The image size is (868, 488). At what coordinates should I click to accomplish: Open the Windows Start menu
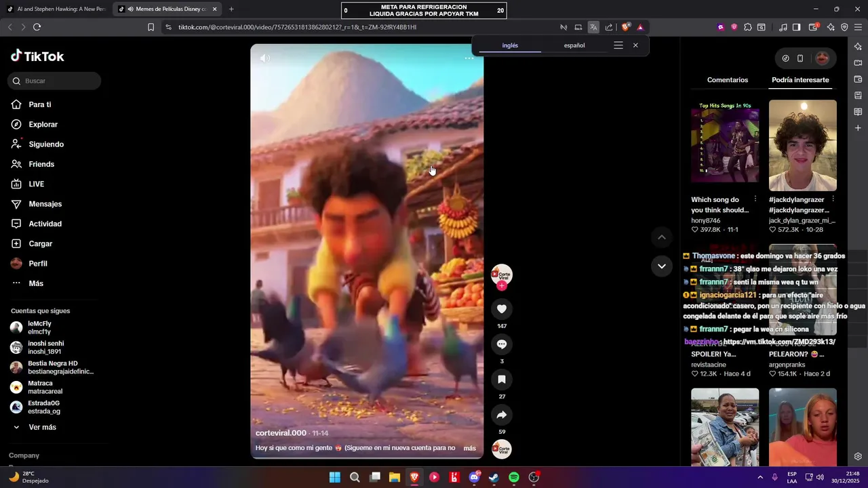335,477
